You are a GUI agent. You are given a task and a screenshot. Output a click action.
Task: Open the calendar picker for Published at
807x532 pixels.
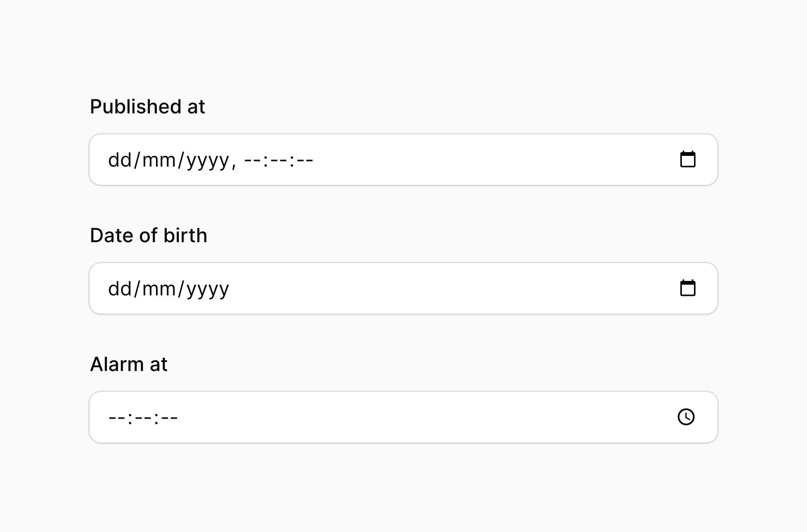[x=687, y=160]
